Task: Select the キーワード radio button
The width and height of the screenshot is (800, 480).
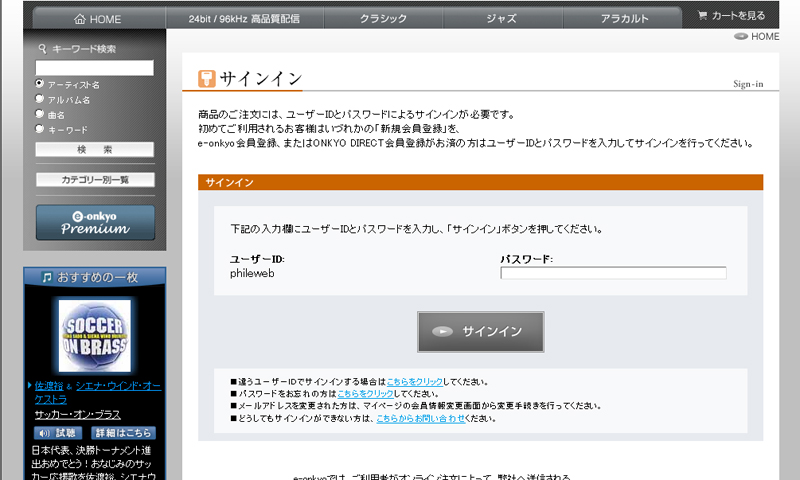Action: [39, 129]
